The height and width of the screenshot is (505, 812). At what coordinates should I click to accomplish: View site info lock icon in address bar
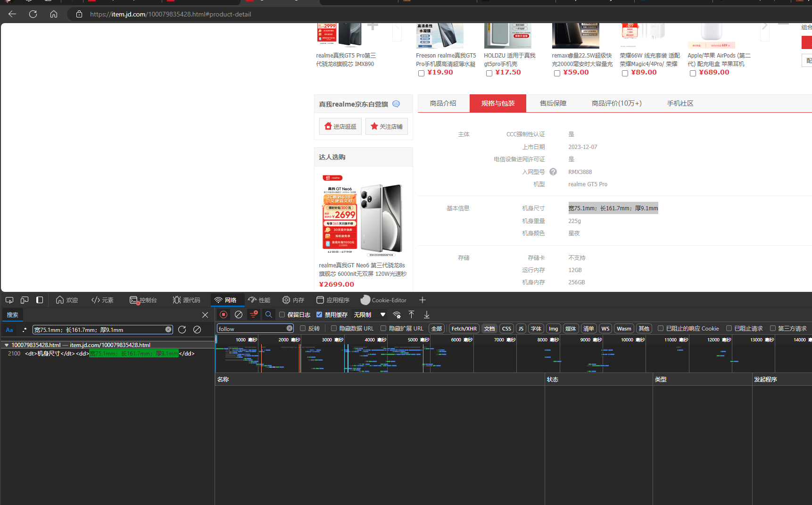[79, 14]
